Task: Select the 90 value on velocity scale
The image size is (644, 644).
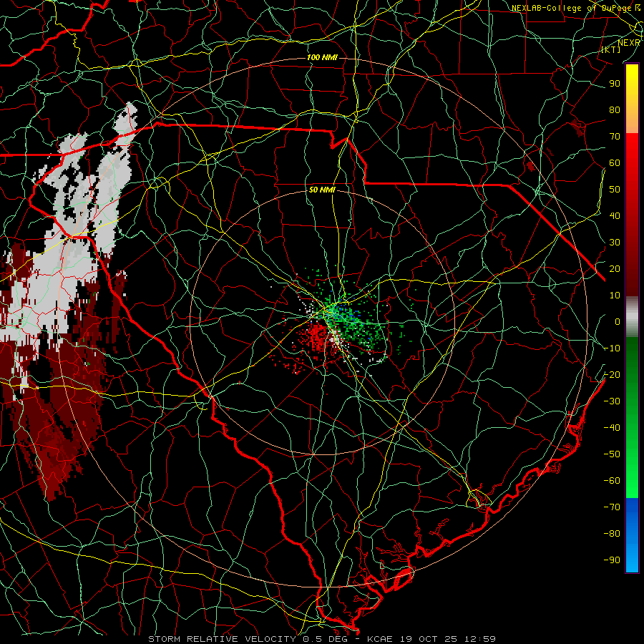Action: pyautogui.click(x=615, y=84)
